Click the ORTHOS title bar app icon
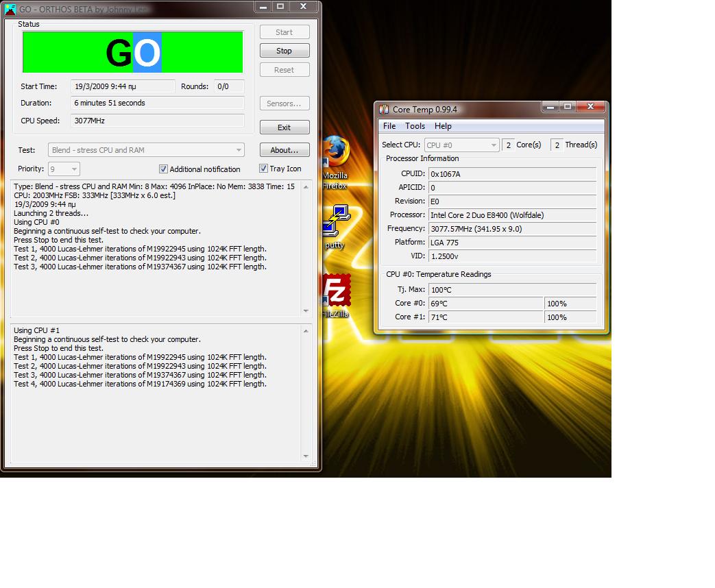The height and width of the screenshot is (588, 715). 10,9
